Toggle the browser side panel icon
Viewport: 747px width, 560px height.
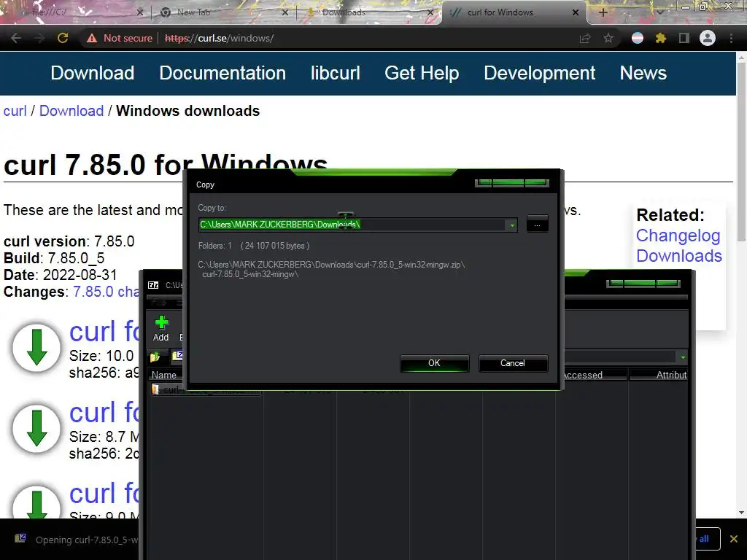684,38
